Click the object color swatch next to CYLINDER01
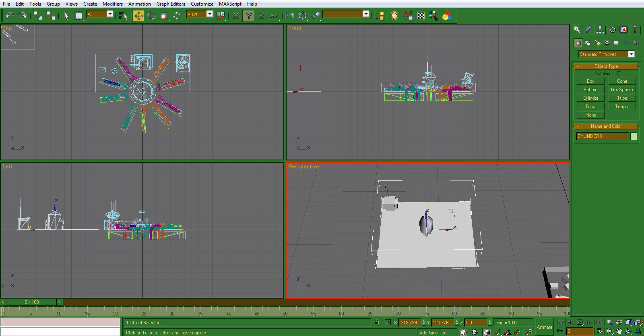 click(634, 136)
